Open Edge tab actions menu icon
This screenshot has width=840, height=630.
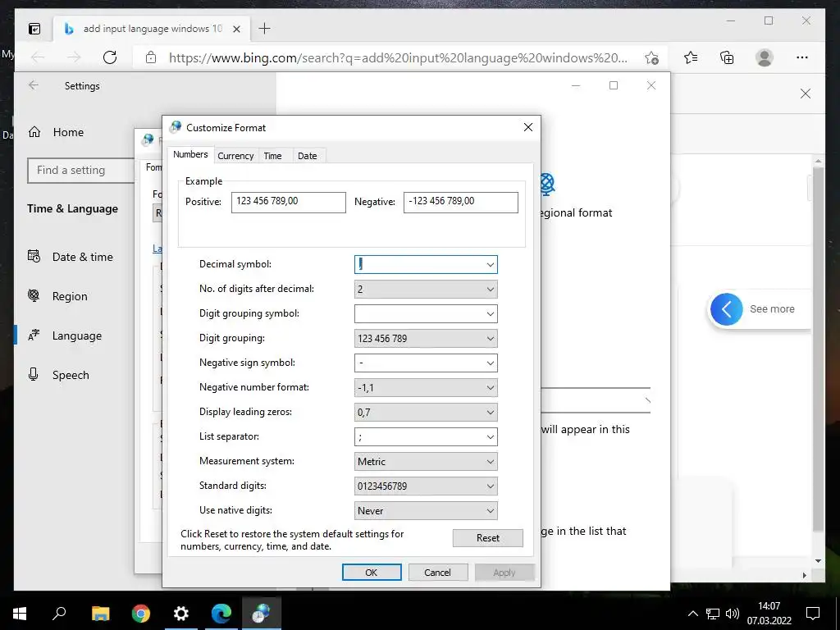tap(34, 29)
